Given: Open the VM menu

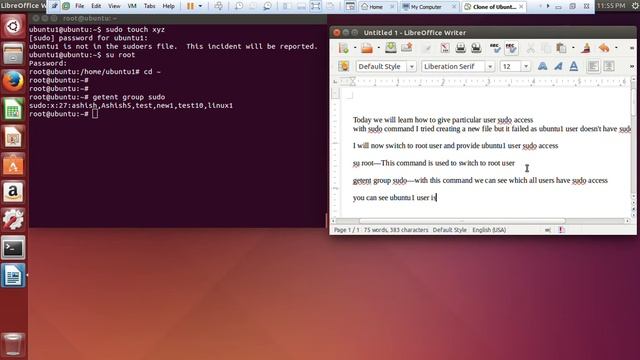Looking at the screenshot, I should coord(132,6).
